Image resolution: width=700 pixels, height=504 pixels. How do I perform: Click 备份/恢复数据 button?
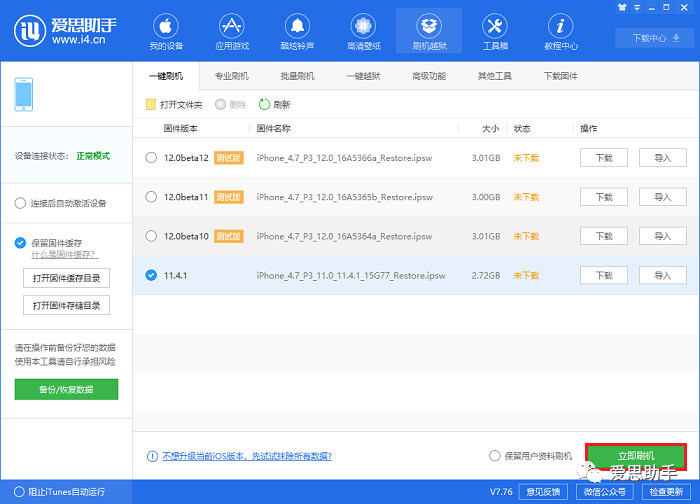pos(66,389)
